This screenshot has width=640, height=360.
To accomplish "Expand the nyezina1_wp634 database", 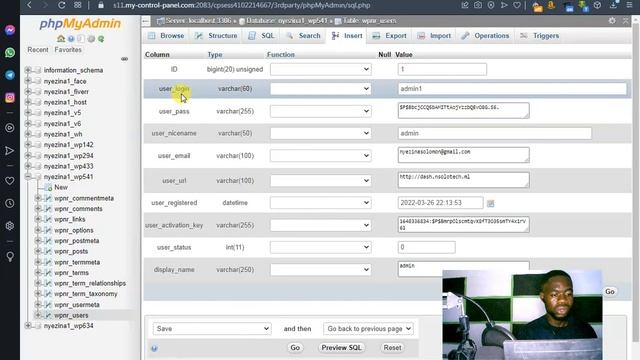I will tap(28, 326).
